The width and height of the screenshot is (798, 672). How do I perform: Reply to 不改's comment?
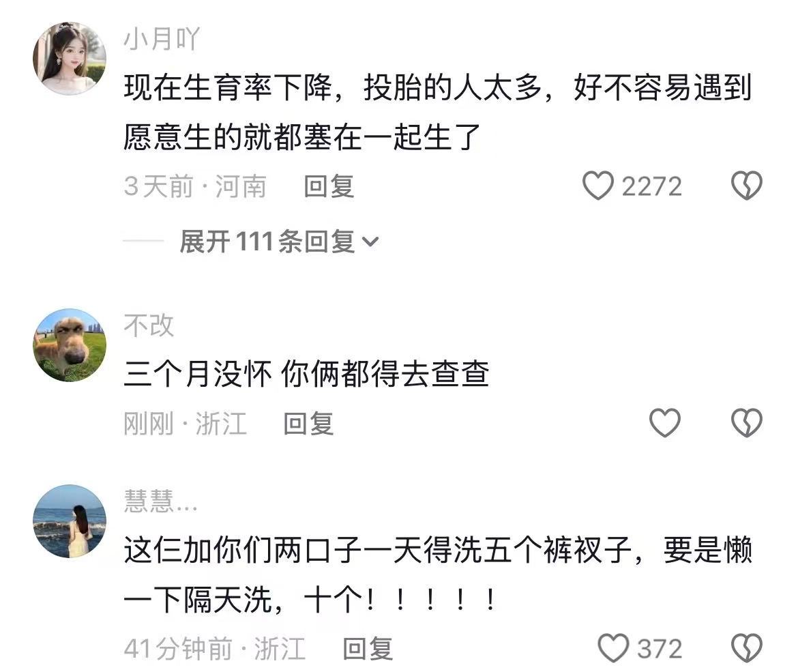pos(308,424)
